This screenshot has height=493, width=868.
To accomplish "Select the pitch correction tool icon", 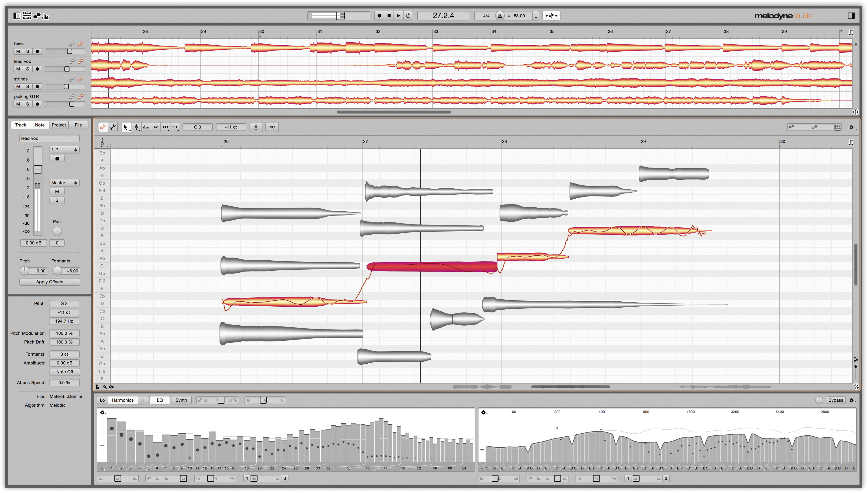I will [x=138, y=127].
